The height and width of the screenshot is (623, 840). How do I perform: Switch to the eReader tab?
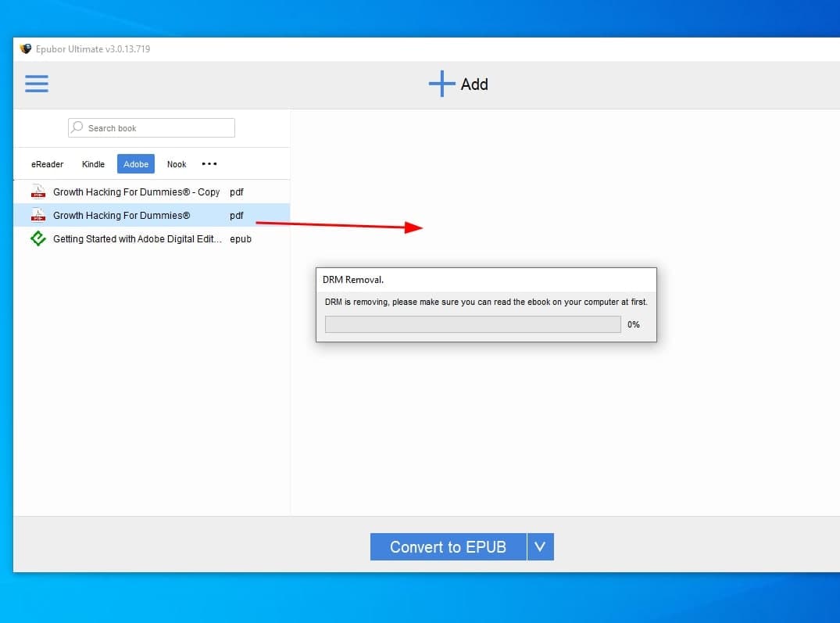[48, 164]
